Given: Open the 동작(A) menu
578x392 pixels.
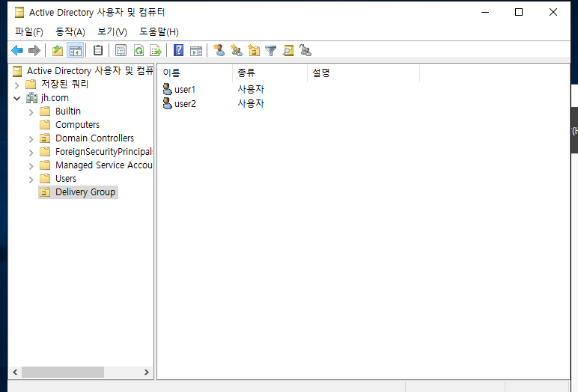Looking at the screenshot, I should click(x=70, y=31).
